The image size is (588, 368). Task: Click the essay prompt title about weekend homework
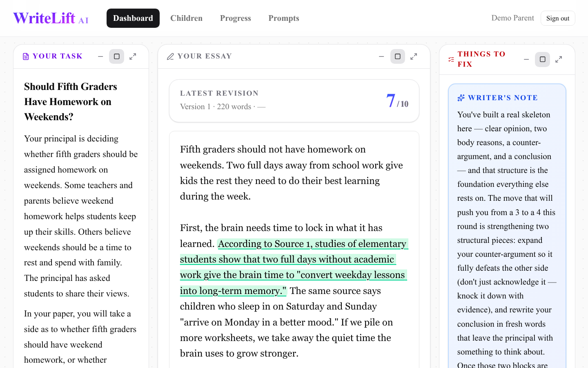71,102
